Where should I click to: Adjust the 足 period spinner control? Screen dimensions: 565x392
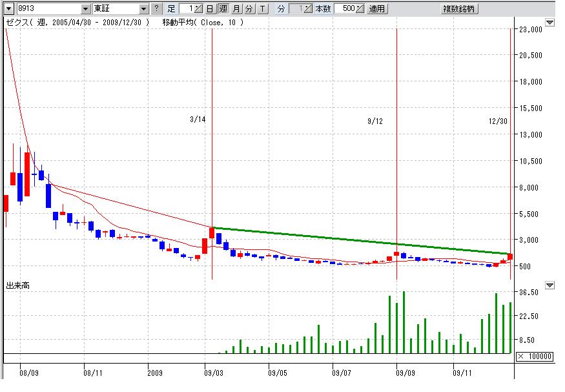198,9
